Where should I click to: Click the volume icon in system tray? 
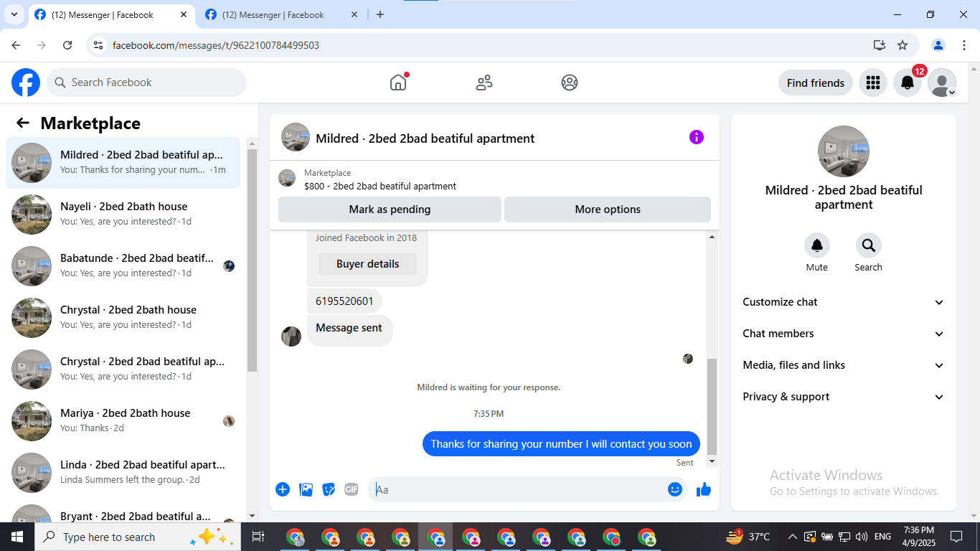pos(862,537)
